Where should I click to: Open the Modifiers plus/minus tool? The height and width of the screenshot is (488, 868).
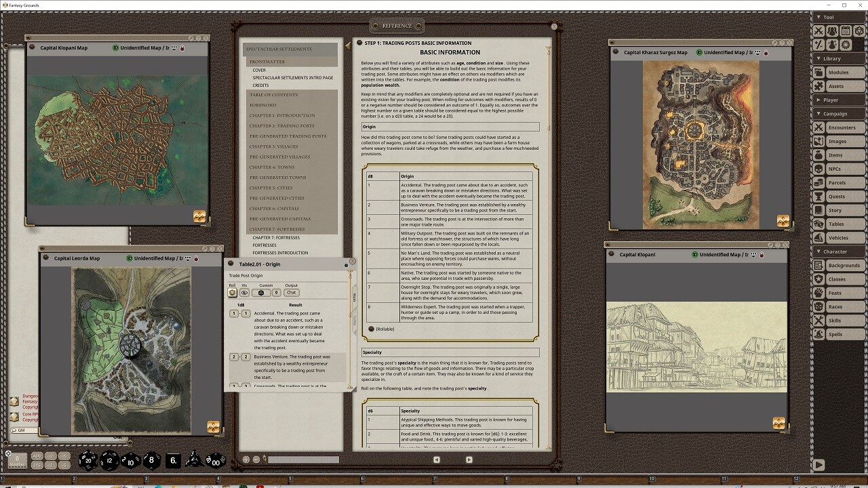(x=818, y=45)
